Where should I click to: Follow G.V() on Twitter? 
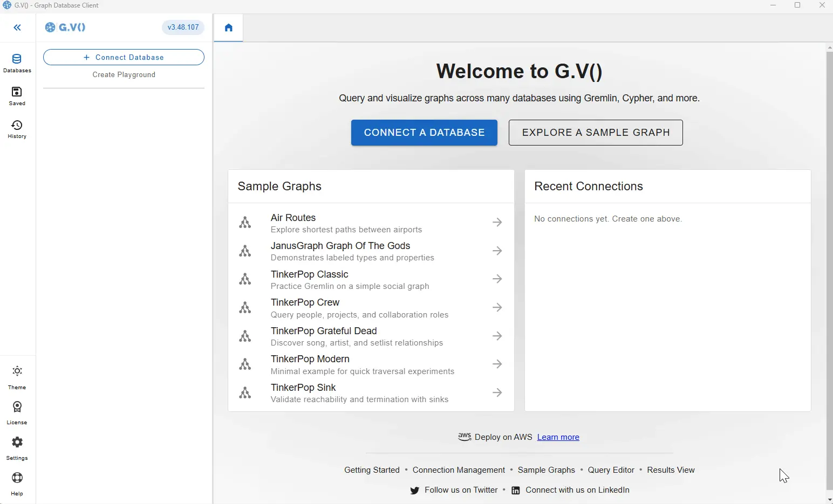460,490
